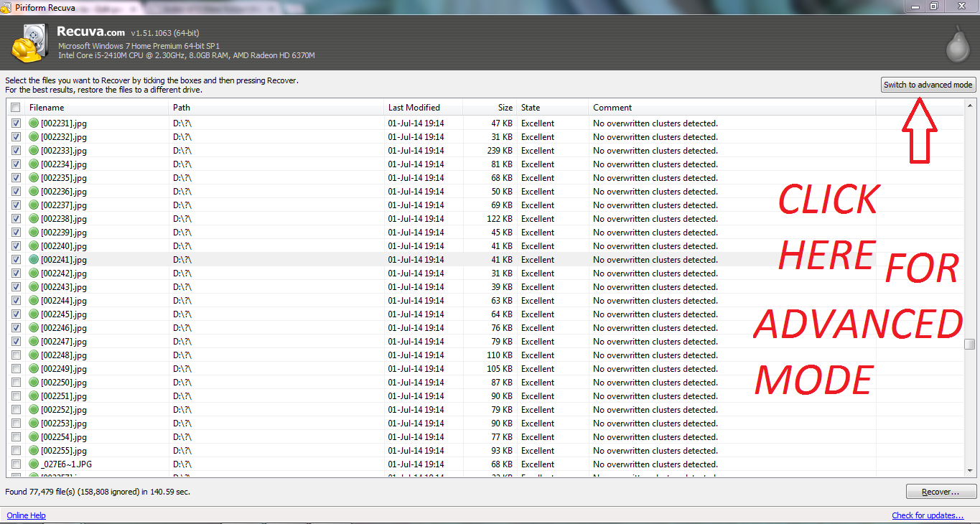Screen dimensions: 980x524
Task: Uncheck the [002247].jpg checkbox
Action: coord(16,342)
